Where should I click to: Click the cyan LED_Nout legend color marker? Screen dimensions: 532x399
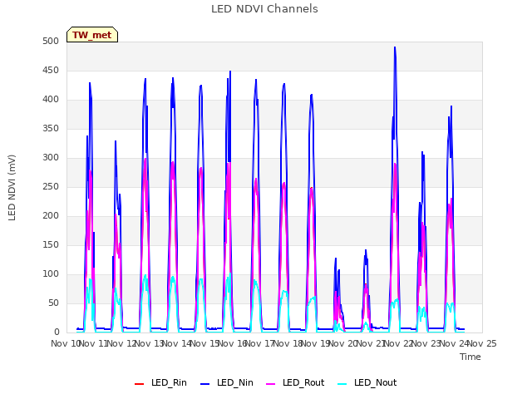coord(342,384)
